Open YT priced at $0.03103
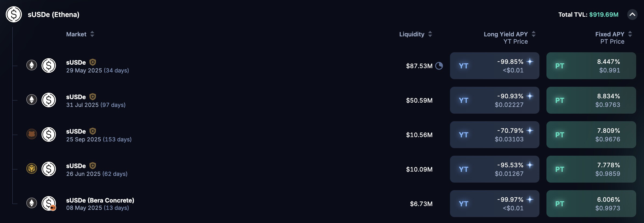Screen dimensions: 644x223 [x=494, y=135]
